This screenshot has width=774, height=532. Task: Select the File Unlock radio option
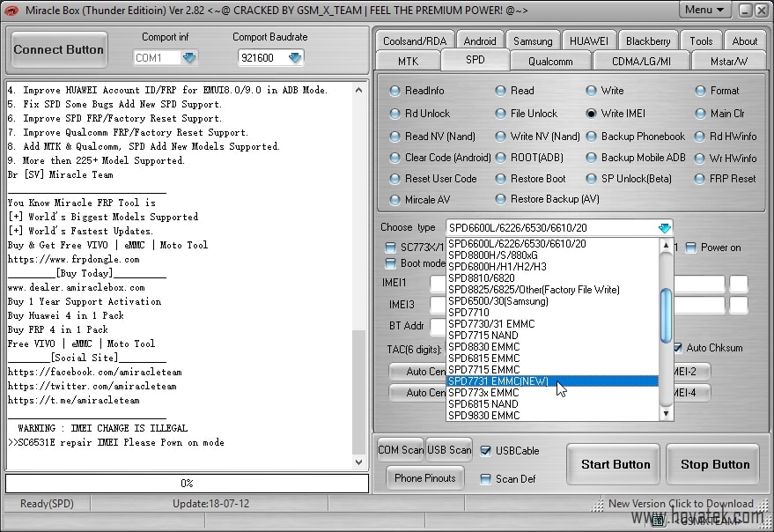coord(527,113)
